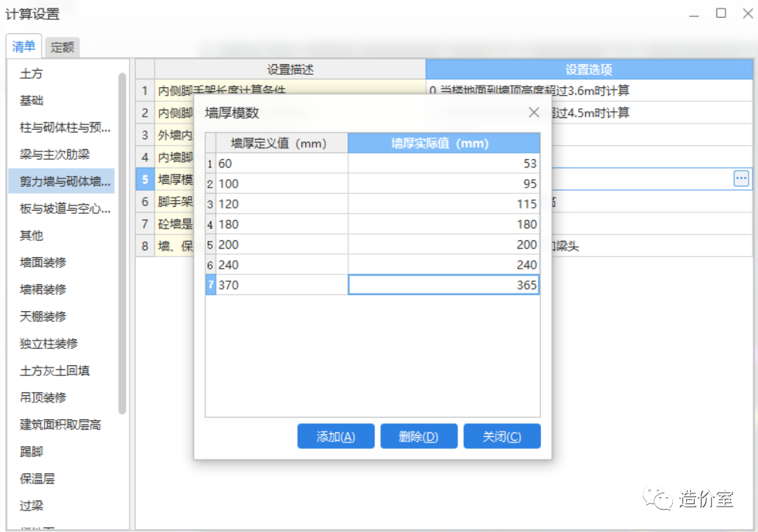The width and height of the screenshot is (758, 532).
Task: Click the 删除(D) button
Action: (x=419, y=435)
